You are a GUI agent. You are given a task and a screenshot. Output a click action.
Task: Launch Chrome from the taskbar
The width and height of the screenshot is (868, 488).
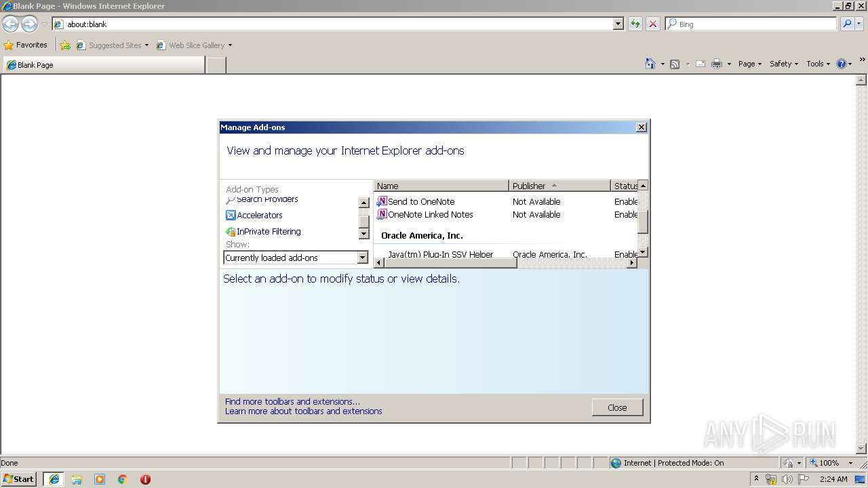[123, 479]
